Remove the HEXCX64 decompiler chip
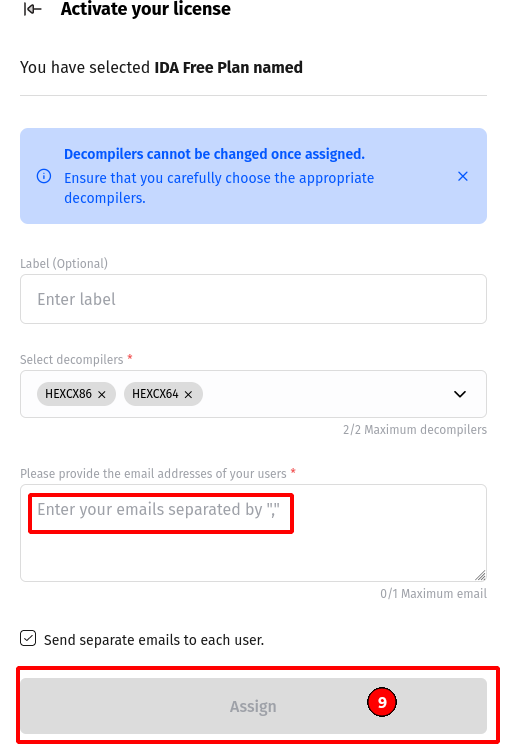This screenshot has height=751, width=505. click(188, 394)
